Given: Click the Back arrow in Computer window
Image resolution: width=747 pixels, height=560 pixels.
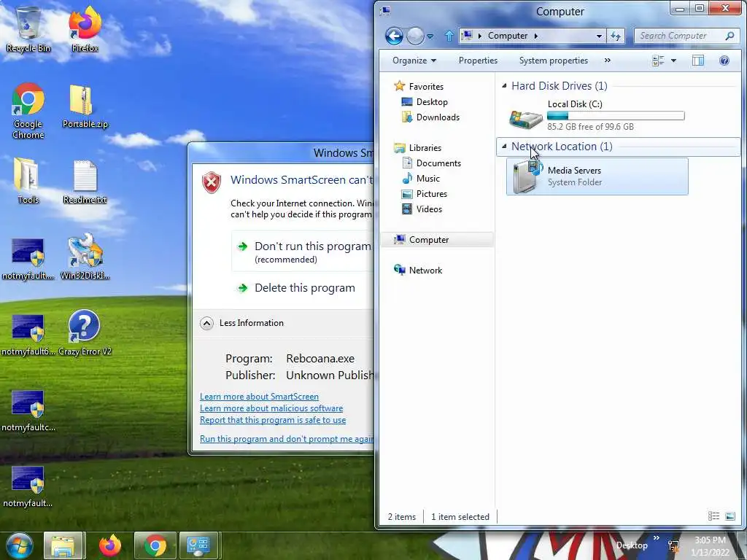Looking at the screenshot, I should 394,36.
